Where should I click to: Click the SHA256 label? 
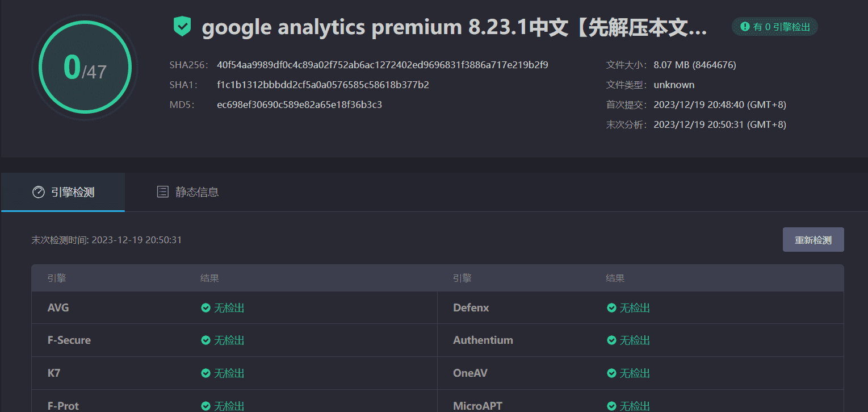point(188,65)
